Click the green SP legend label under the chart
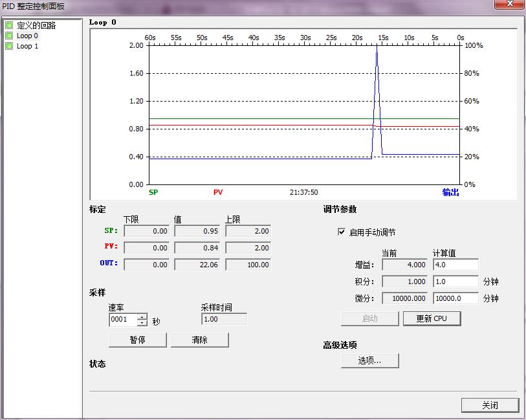 [153, 192]
